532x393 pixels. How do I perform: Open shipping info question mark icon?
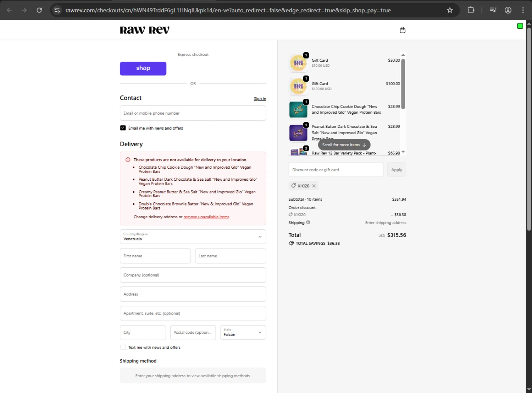click(x=308, y=223)
